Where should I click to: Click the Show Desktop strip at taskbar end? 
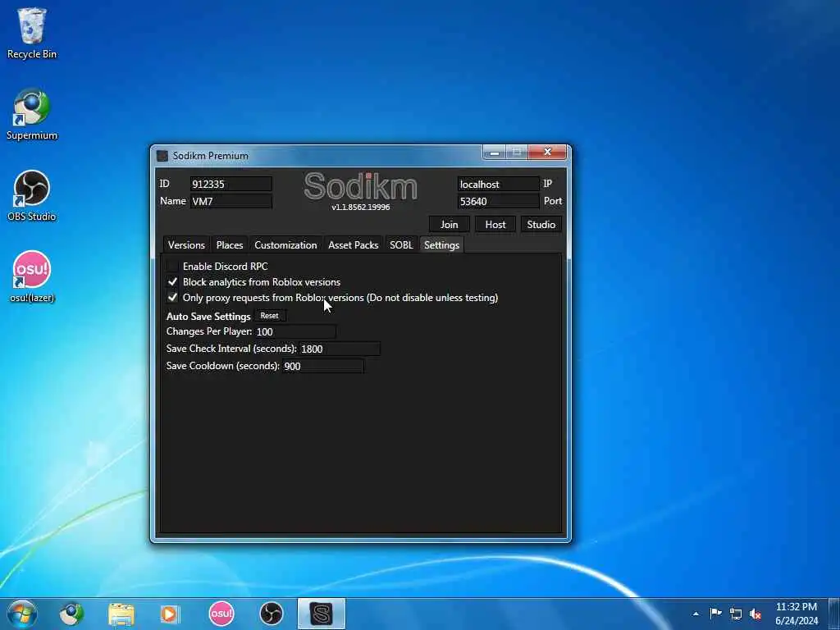point(834,614)
